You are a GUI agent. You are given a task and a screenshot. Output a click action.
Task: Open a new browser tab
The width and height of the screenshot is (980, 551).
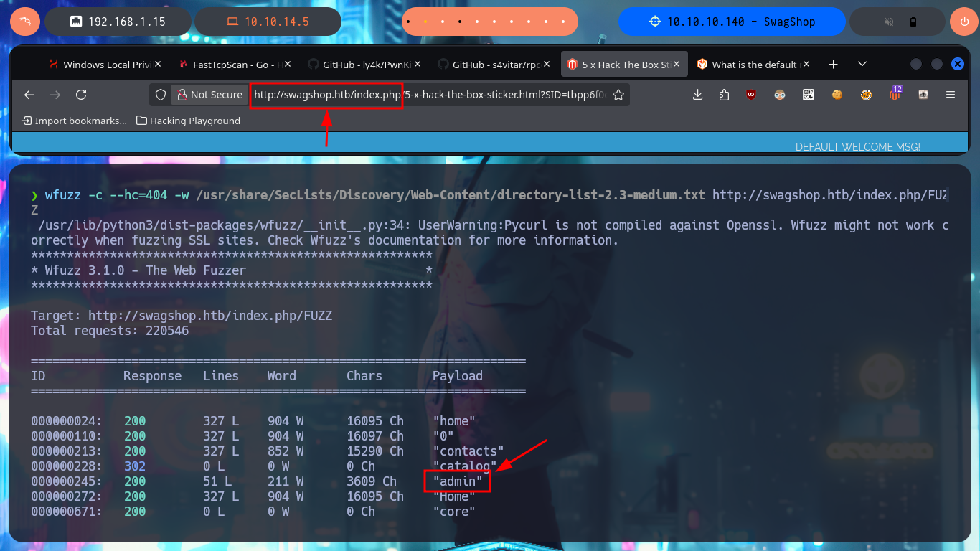tap(833, 65)
